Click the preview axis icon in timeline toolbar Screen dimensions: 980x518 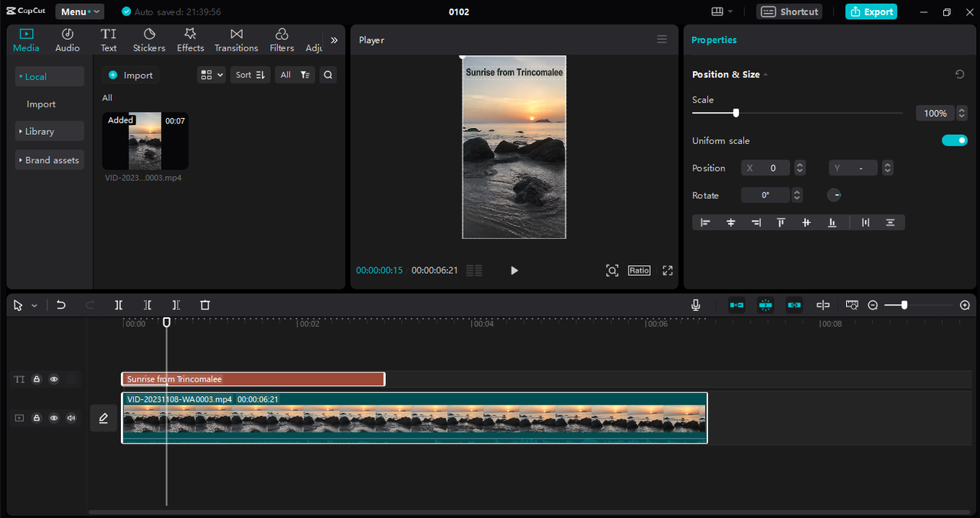[x=823, y=305]
